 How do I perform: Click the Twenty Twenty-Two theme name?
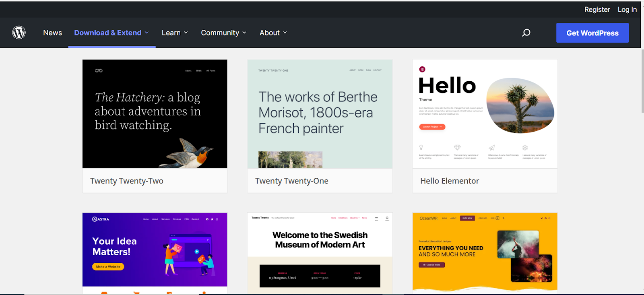(x=127, y=181)
